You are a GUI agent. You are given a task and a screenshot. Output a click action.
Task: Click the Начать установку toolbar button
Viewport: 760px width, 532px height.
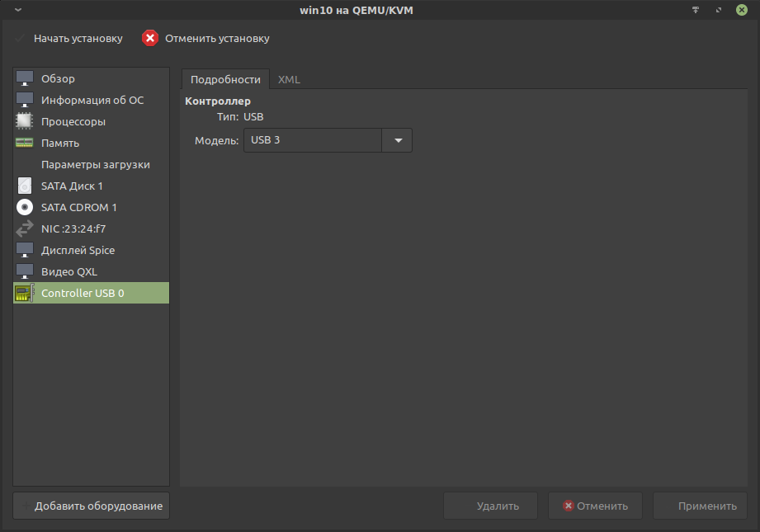69,38
